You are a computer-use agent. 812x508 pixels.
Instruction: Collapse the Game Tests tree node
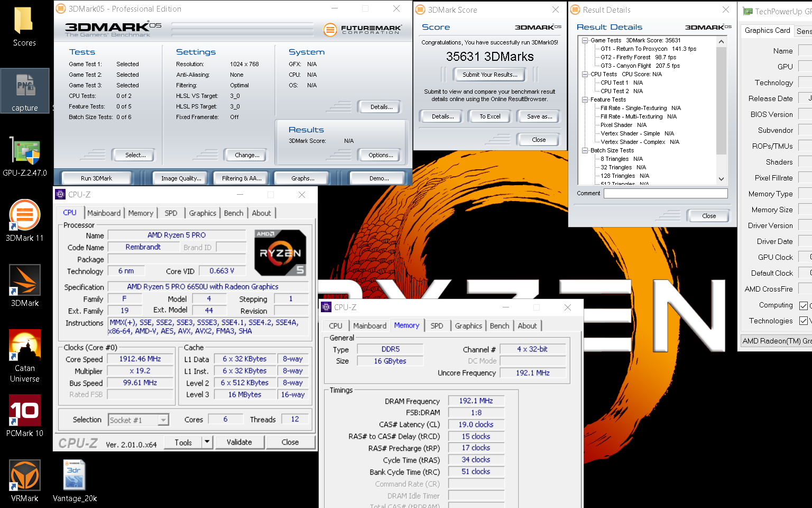tap(585, 40)
